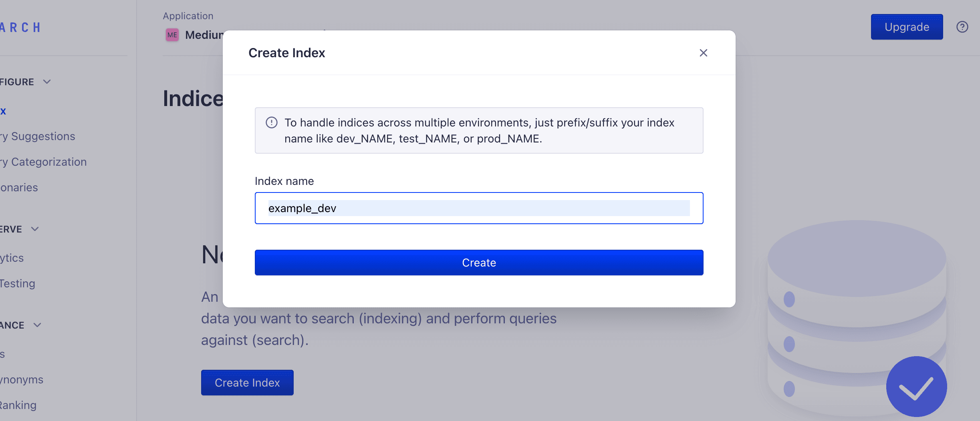
Task: Go to Dictionaries in sidebar
Action: pyautogui.click(x=19, y=188)
